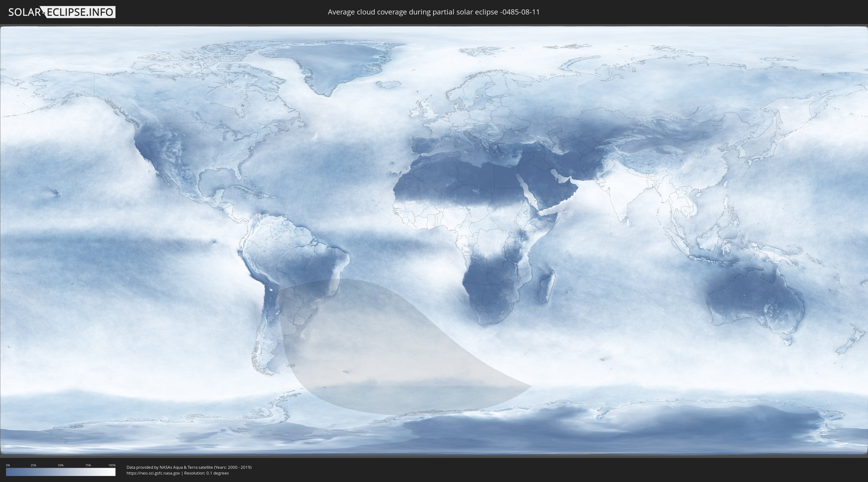Click the NASA Aqua & Terra data credit
868x482 pixels.
point(189,467)
